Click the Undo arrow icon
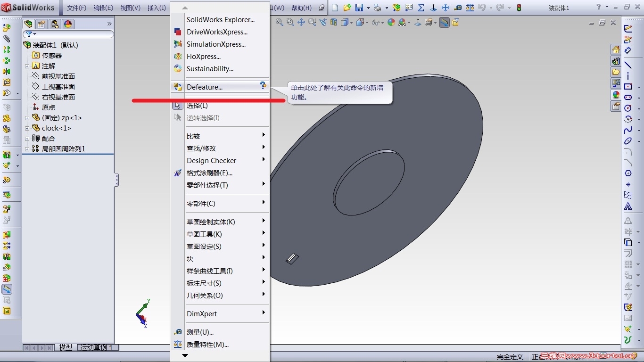Image resolution: width=644 pixels, height=362 pixels. click(x=481, y=8)
